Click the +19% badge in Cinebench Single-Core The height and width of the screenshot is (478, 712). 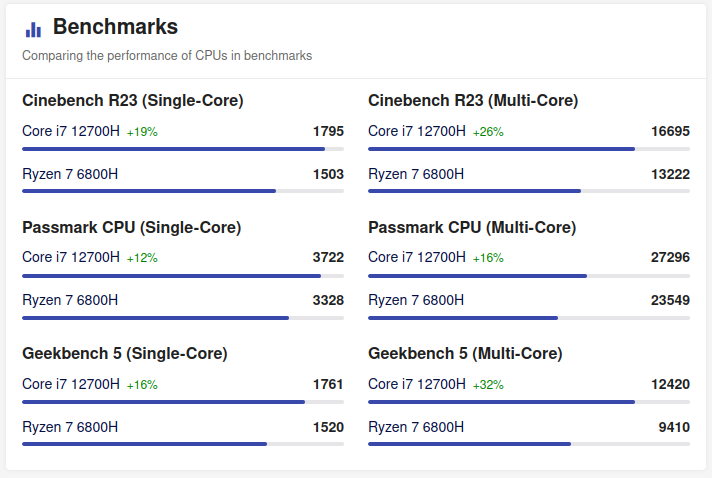tap(142, 132)
